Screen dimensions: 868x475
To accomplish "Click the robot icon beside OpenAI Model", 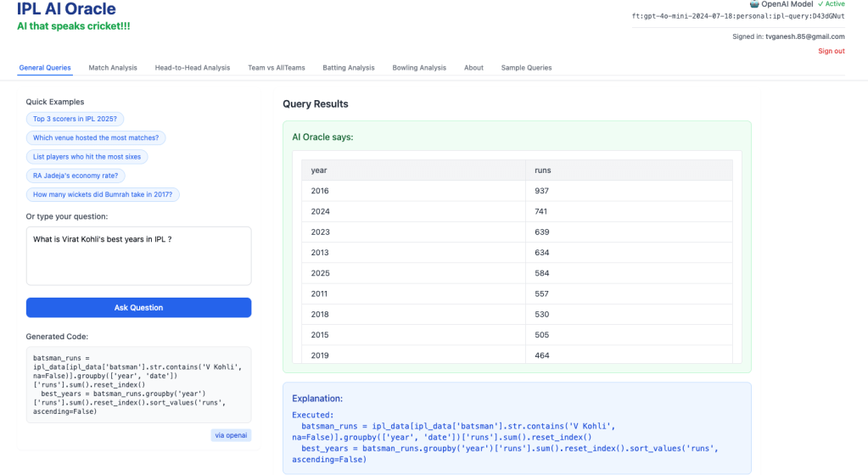I will click(754, 3).
